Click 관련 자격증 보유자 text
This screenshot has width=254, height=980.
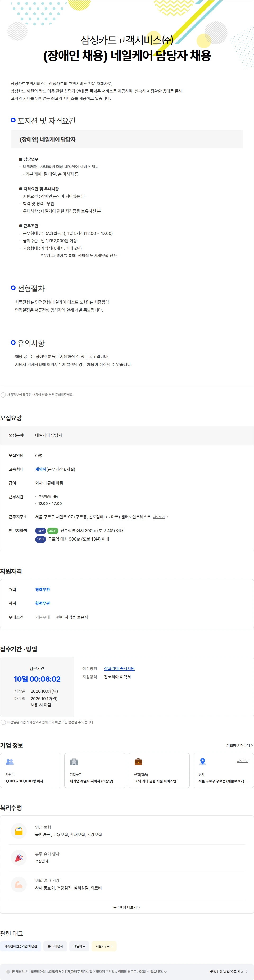[72, 617]
